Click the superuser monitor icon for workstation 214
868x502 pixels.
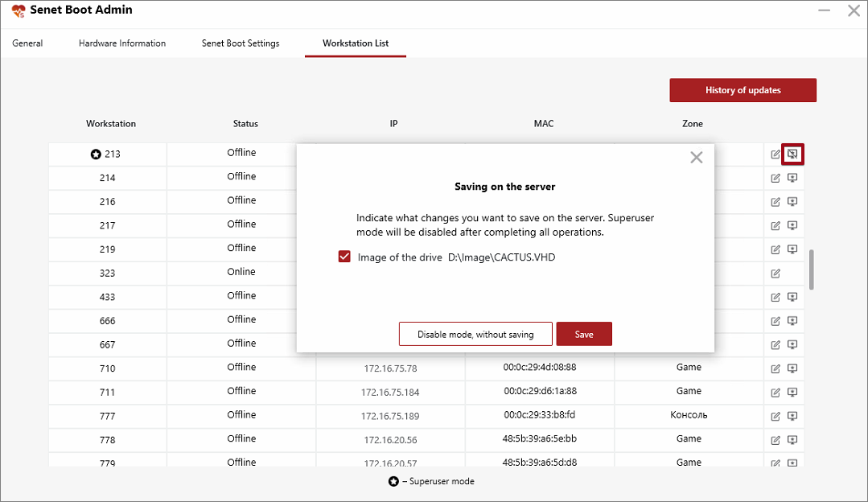click(x=792, y=177)
